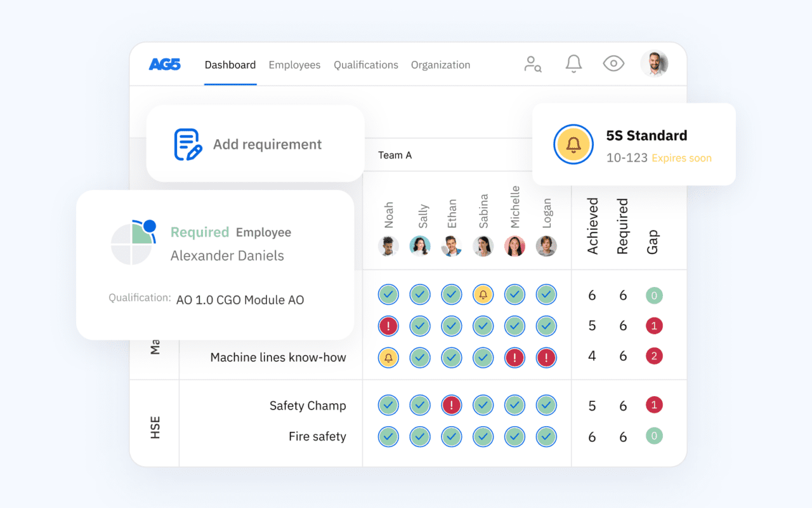The image size is (812, 508).
Task: Click the 5S Standard bell badge icon
Action: (x=573, y=144)
